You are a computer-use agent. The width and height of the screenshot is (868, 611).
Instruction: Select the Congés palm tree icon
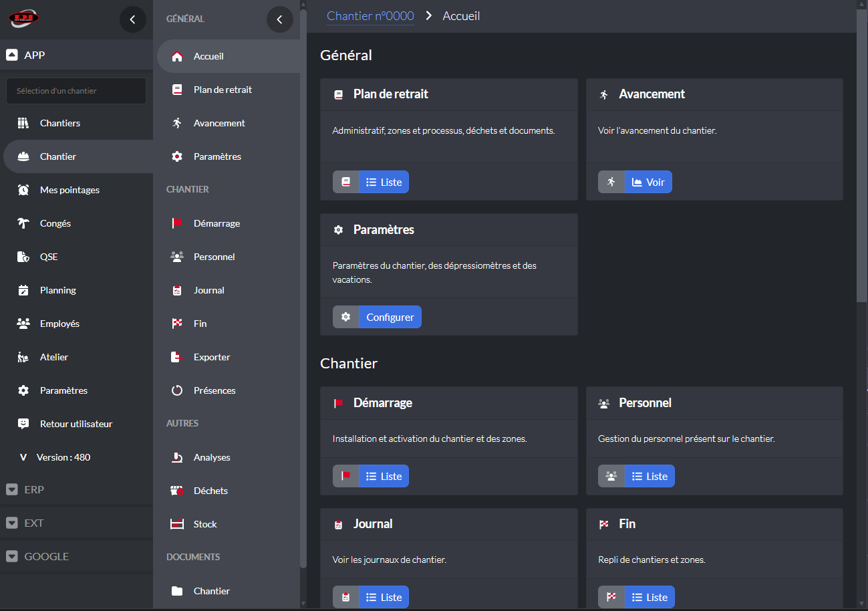tap(23, 223)
